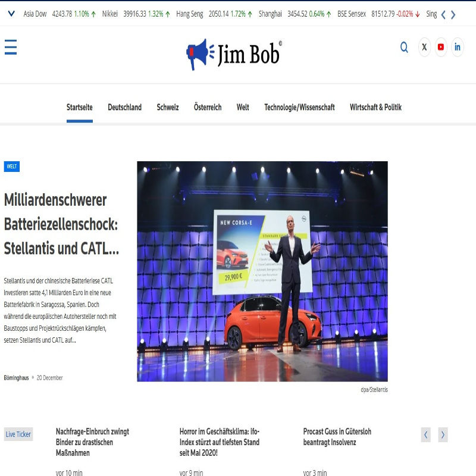This screenshot has height=476, width=476.
Task: Switch to the Schweiz tab
Action: pyautogui.click(x=168, y=108)
